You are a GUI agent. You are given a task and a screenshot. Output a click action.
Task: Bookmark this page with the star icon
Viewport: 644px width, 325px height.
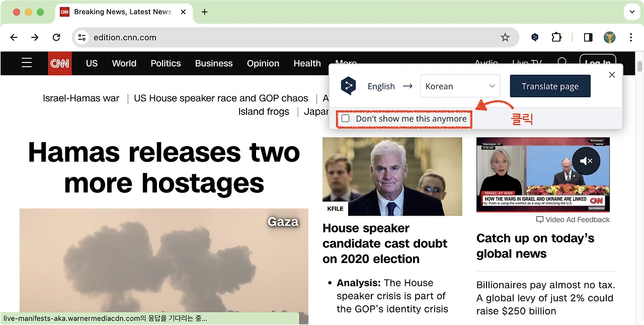[505, 37]
